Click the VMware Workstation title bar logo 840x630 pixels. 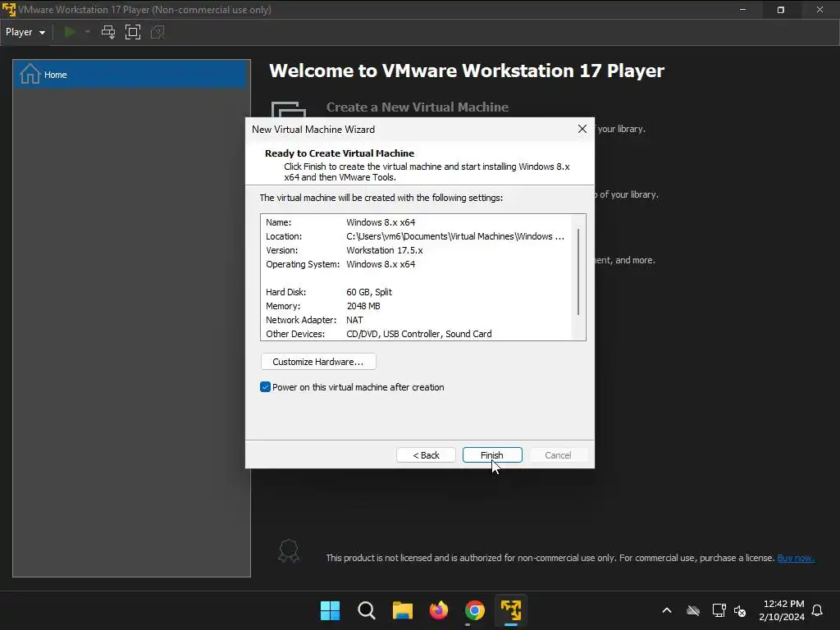tap(9, 10)
